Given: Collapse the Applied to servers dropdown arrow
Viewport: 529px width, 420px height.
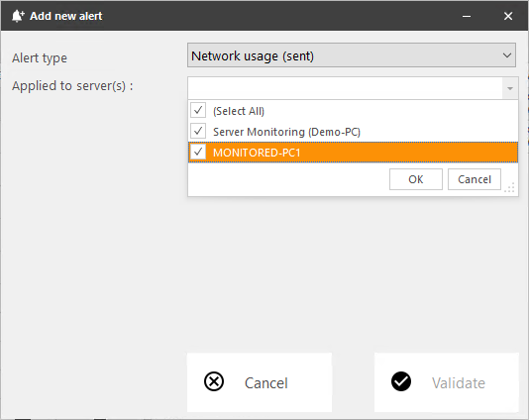Looking at the screenshot, I should tap(510, 88).
